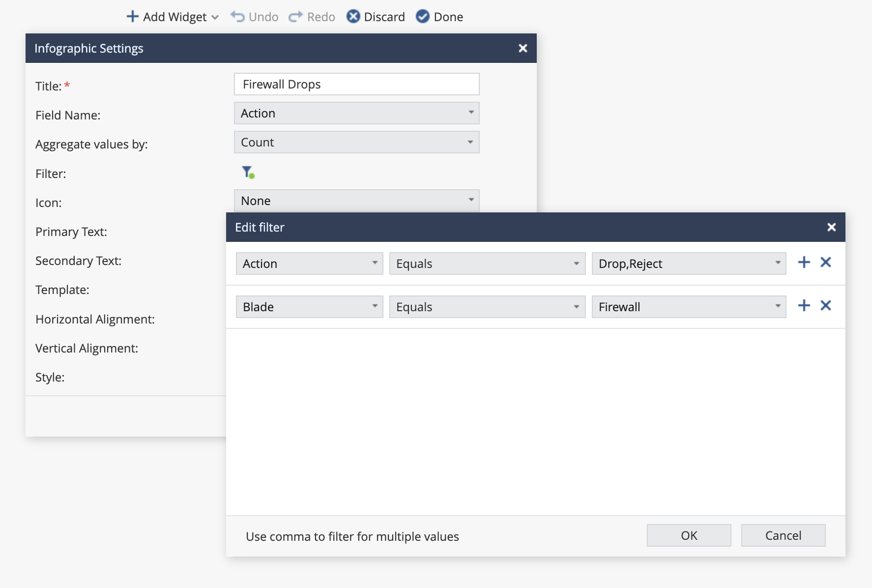This screenshot has height=588, width=872.
Task: Click the Done checkmark icon
Action: click(x=422, y=16)
